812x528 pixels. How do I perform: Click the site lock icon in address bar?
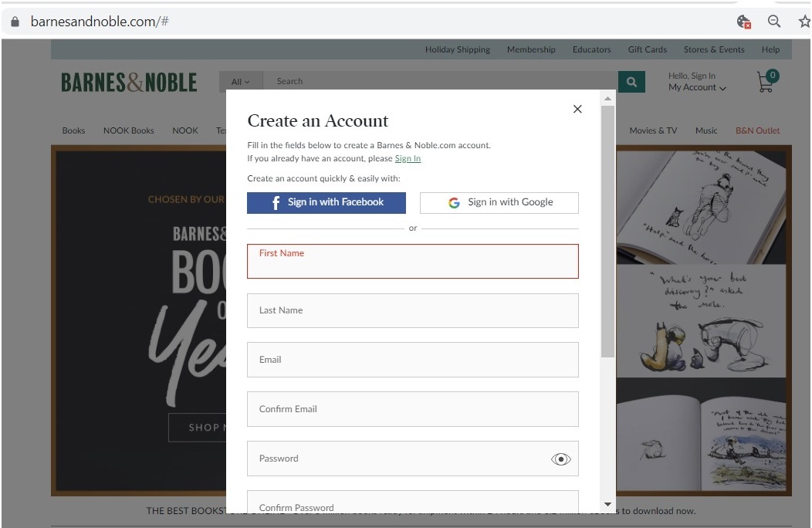pos(15,22)
